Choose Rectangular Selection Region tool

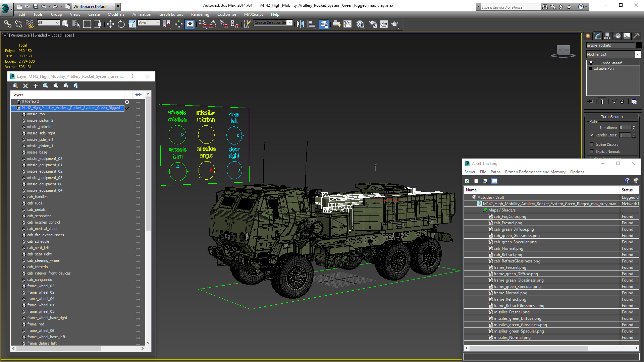[x=87, y=24]
